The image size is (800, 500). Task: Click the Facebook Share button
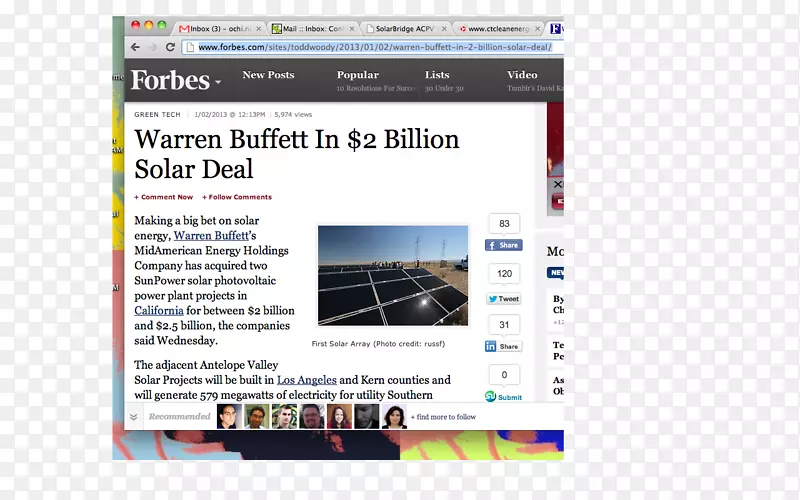pos(504,245)
